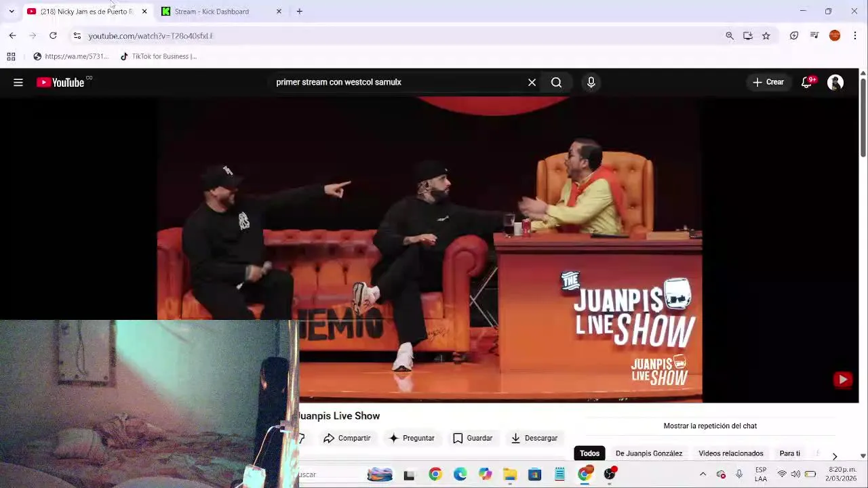Select the Videos relacionados chip
This screenshot has width=868, height=488.
[x=731, y=453]
